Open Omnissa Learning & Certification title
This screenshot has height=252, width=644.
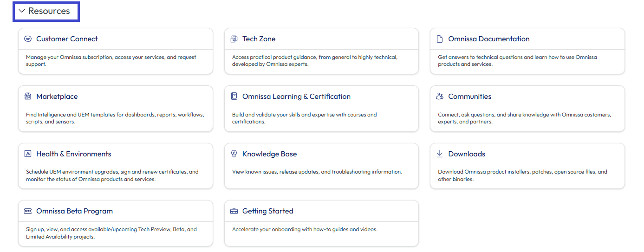click(296, 97)
